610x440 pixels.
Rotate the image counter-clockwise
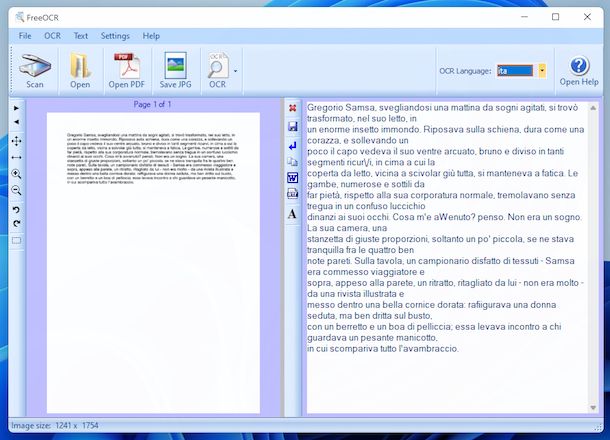[16, 210]
